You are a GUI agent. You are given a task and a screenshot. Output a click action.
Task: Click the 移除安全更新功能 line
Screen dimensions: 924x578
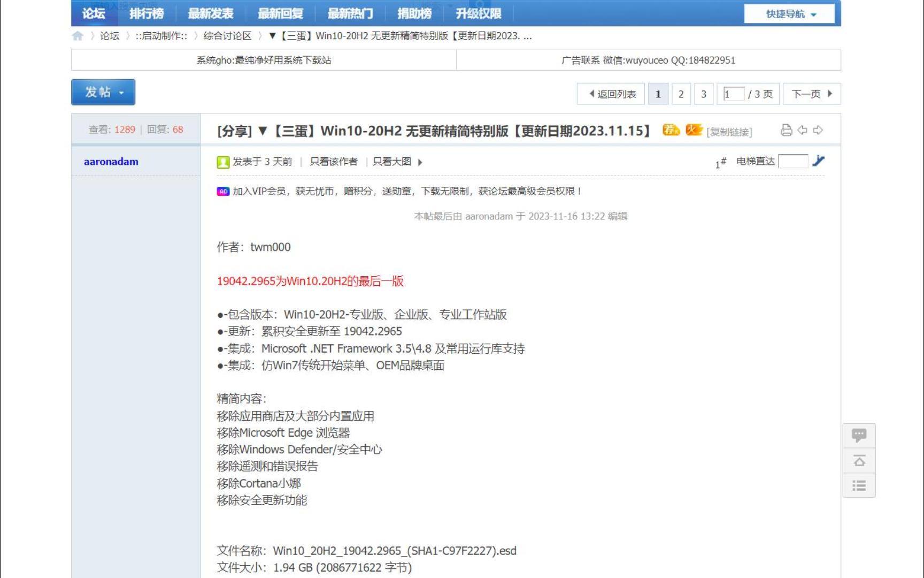coord(262,500)
